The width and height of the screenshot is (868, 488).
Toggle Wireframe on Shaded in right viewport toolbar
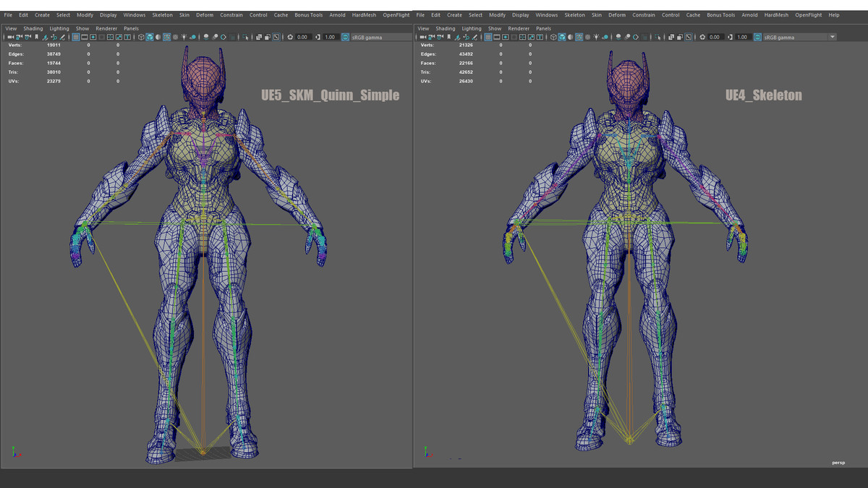578,37
